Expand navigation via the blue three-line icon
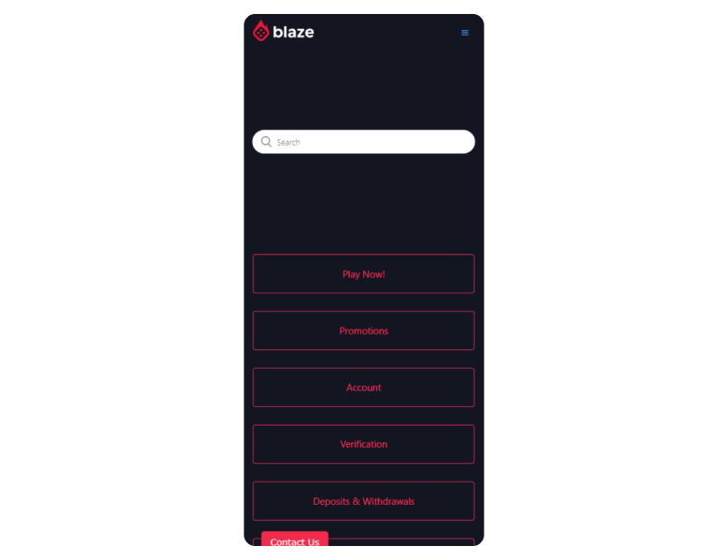The height and width of the screenshot is (560, 728). [464, 33]
